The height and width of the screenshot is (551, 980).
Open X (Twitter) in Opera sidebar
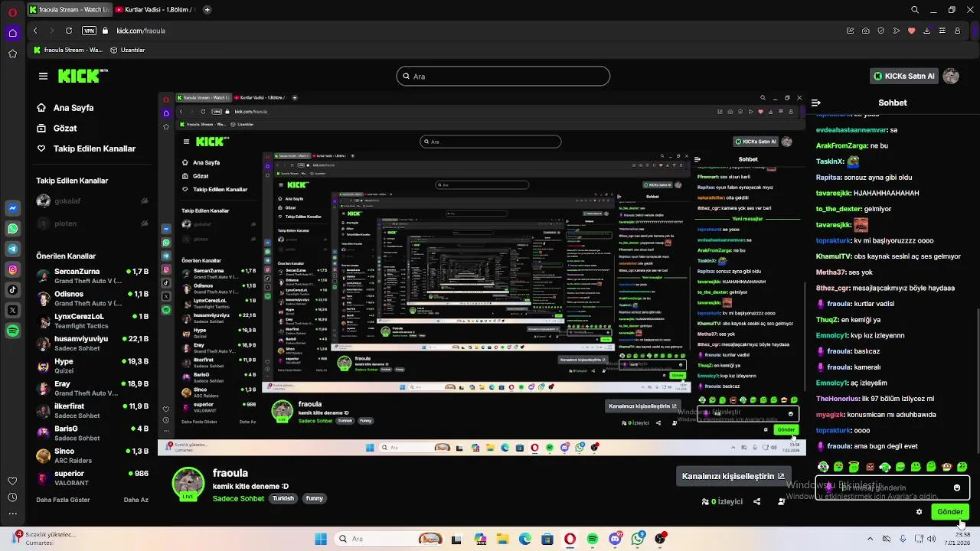pos(12,310)
